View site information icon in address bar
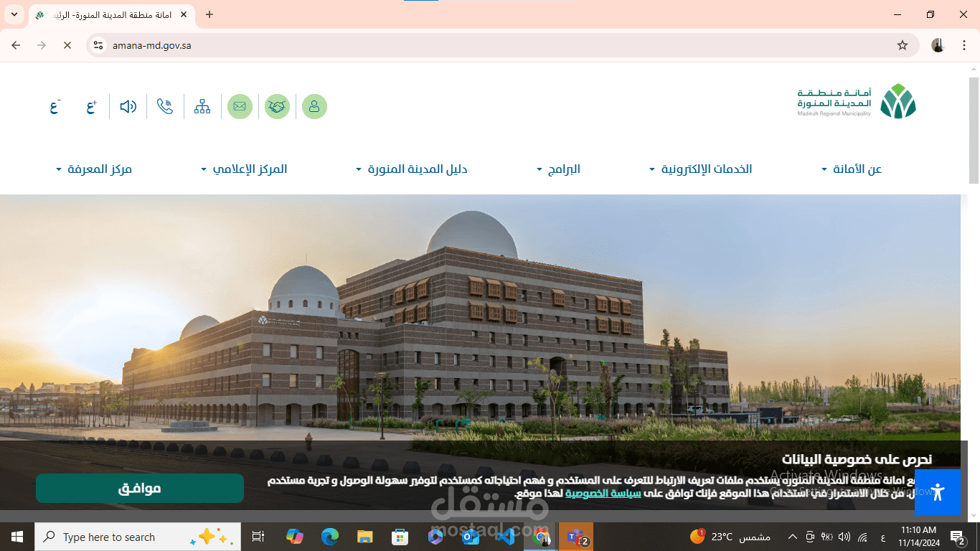The height and width of the screenshot is (551, 980). point(99,45)
